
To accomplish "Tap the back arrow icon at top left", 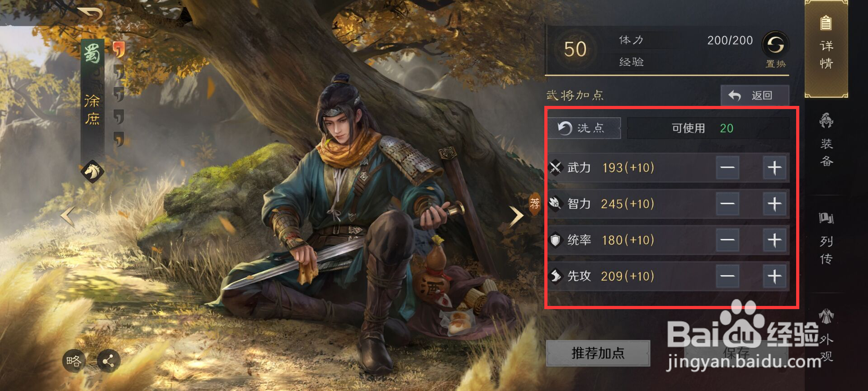I will pos(90,14).
